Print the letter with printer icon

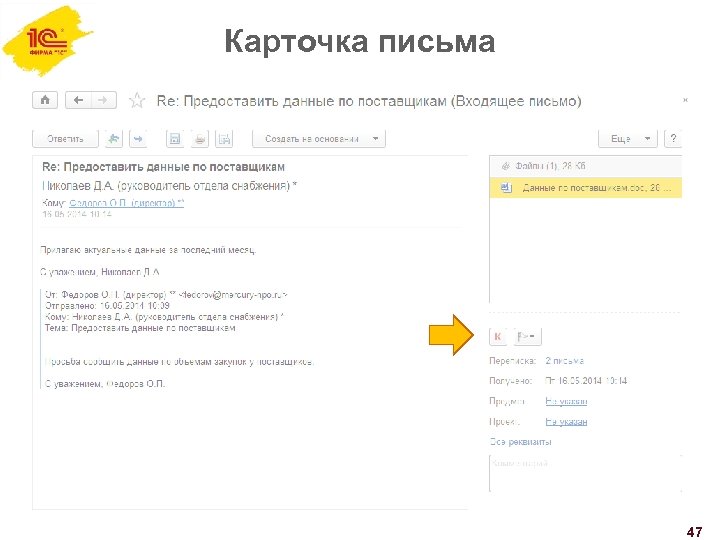pos(200,139)
